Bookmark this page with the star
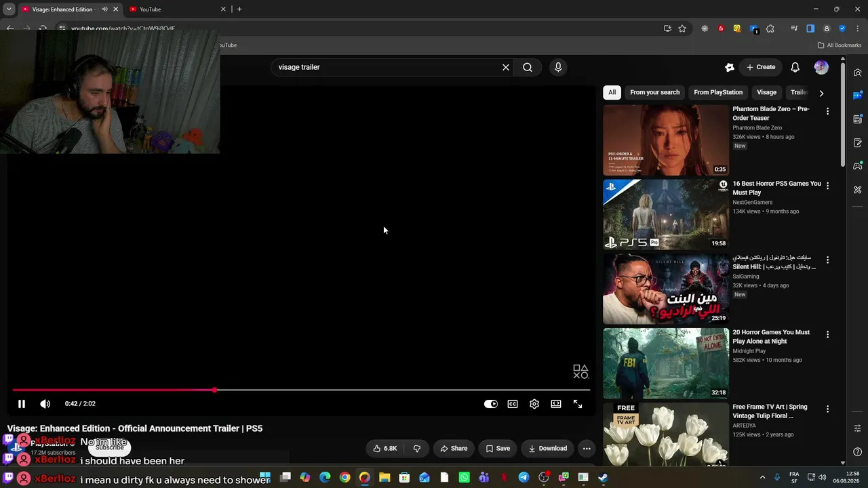Image resolution: width=868 pixels, height=488 pixels. pyautogui.click(x=682, y=28)
